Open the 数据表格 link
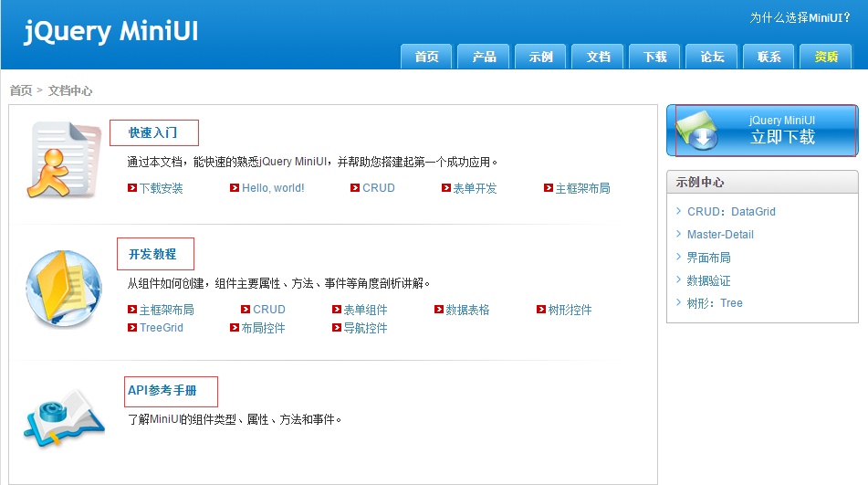The width and height of the screenshot is (868, 485). point(467,310)
